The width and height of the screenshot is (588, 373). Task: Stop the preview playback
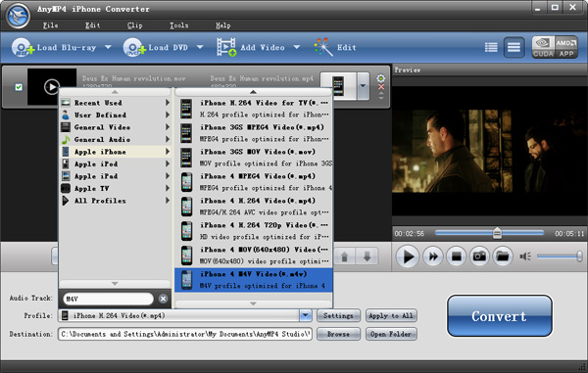[x=456, y=256]
